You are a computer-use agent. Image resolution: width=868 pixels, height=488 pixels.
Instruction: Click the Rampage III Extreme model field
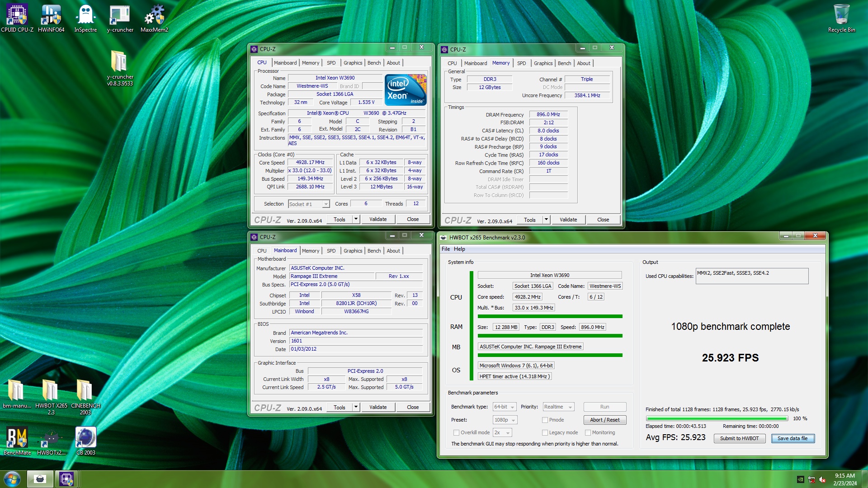pos(332,276)
